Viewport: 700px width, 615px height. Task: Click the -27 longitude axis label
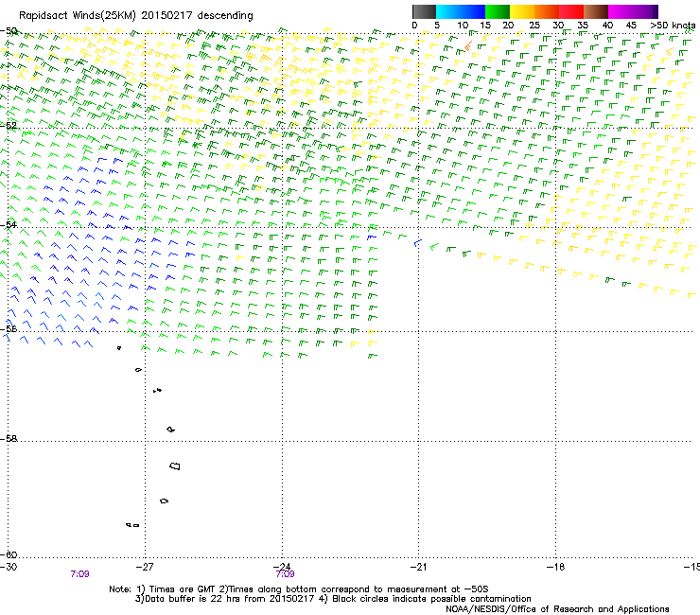(x=144, y=567)
